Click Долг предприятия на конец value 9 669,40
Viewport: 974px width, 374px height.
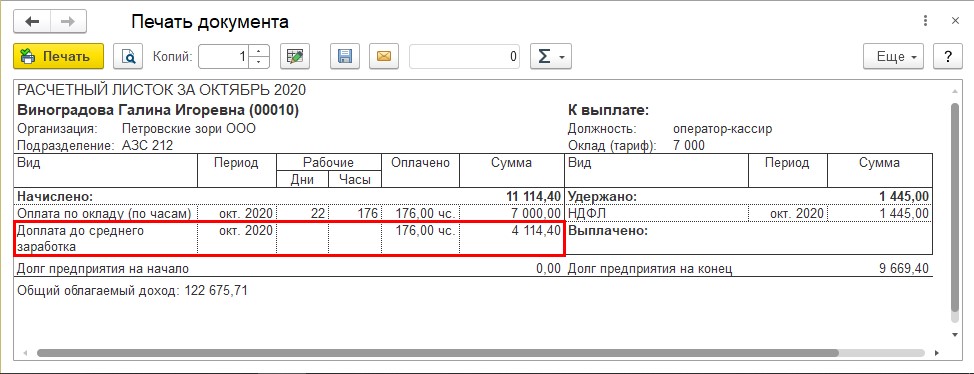click(904, 269)
